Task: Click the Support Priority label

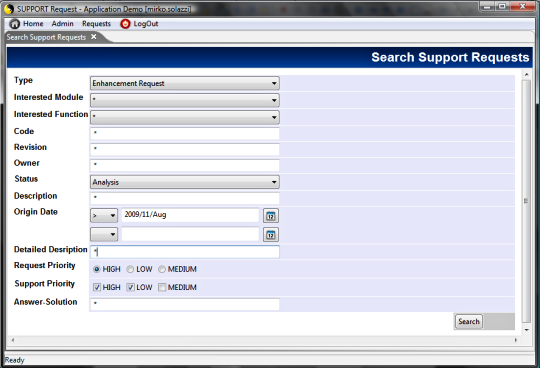Action: pyautogui.click(x=44, y=284)
